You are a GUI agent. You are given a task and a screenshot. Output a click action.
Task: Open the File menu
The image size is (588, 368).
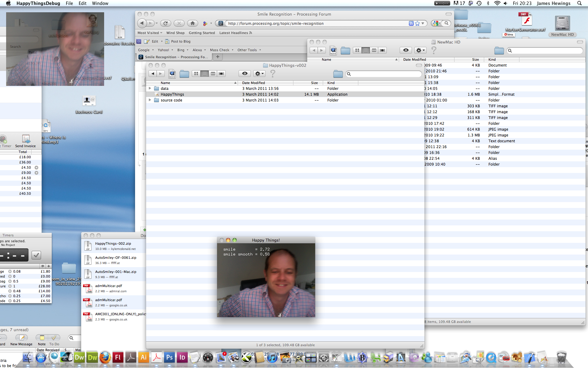69,3
